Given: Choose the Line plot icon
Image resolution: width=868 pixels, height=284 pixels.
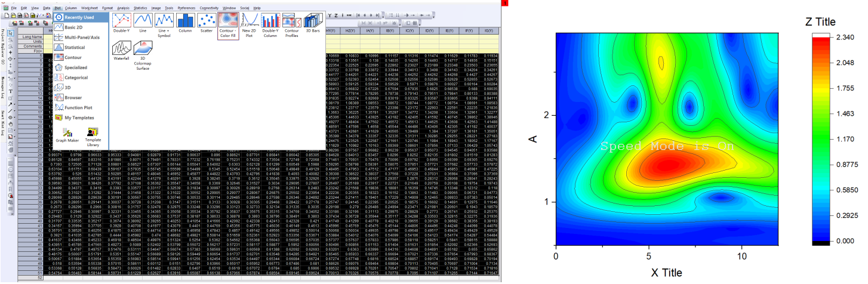Looking at the screenshot, I should 143,24.
